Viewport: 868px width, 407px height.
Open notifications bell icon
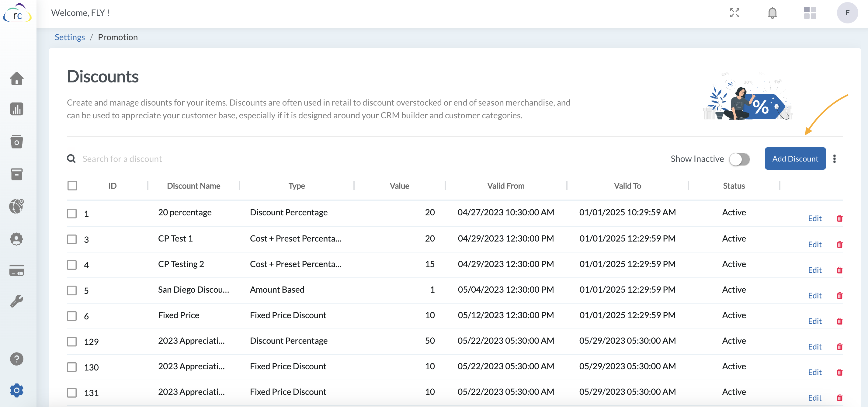coord(772,13)
